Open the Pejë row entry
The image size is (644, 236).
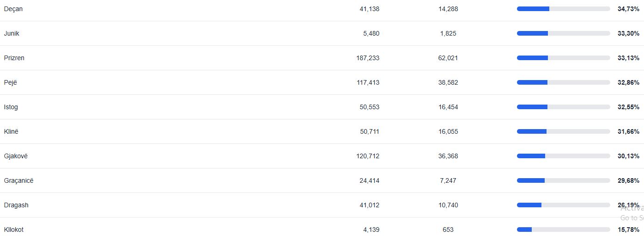coord(11,82)
